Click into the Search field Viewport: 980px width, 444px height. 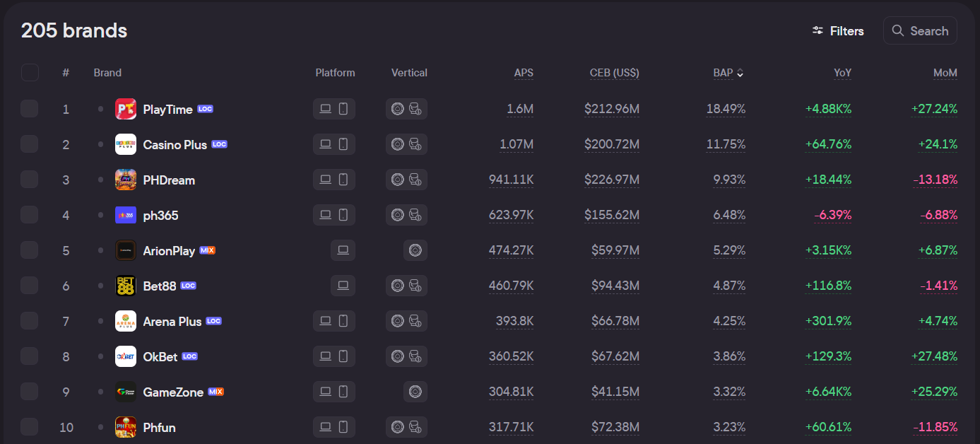pyautogui.click(x=920, y=31)
